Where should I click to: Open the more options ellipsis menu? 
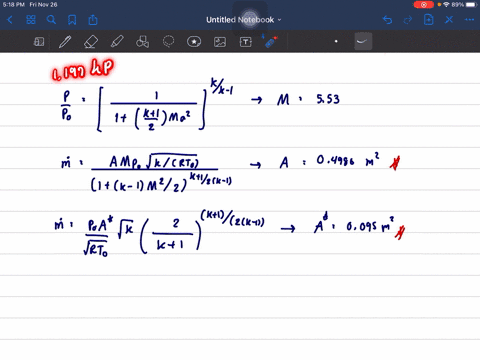point(470,20)
